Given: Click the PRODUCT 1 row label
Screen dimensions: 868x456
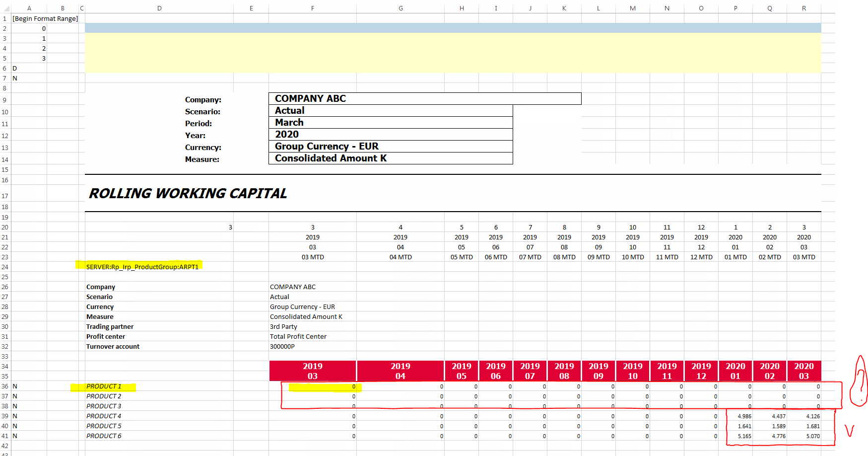Looking at the screenshot, I should point(104,386).
